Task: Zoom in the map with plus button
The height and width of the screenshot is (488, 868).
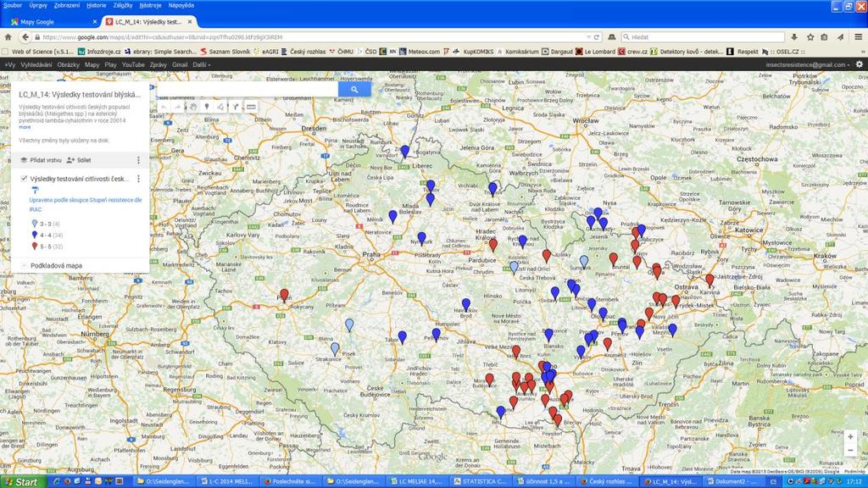Action: [x=851, y=437]
